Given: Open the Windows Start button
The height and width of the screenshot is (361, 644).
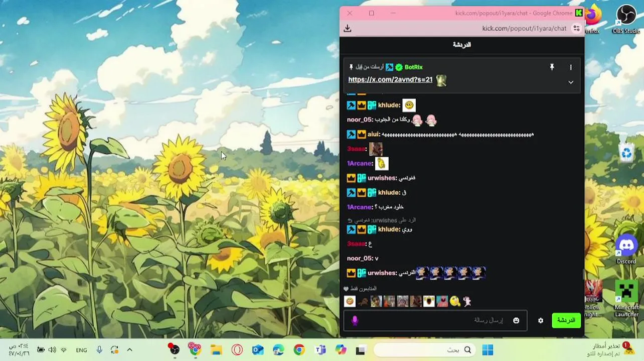Looking at the screenshot, I should click(488, 349).
